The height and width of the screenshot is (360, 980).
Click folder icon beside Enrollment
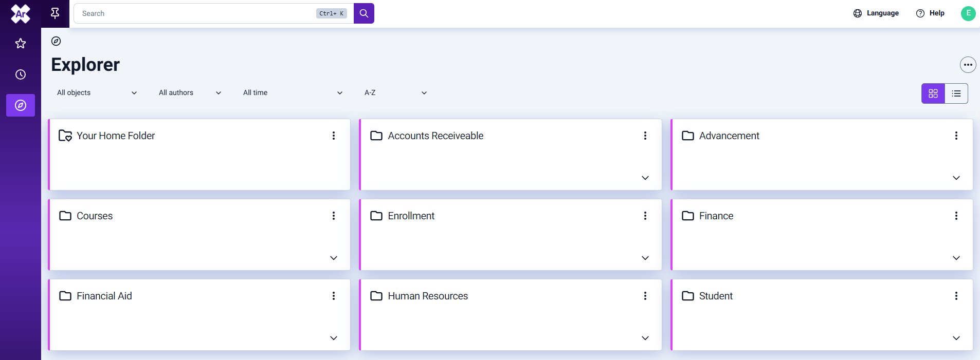point(376,216)
